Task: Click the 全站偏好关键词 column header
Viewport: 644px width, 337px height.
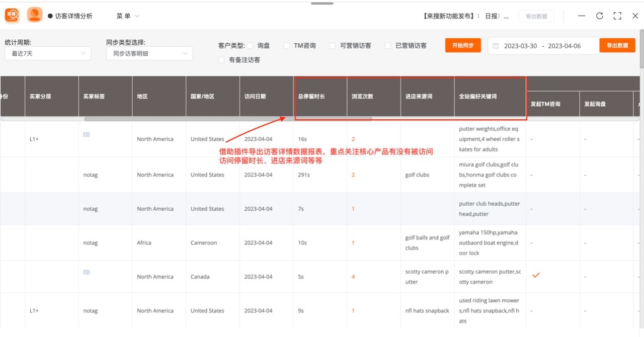Action: 490,96
